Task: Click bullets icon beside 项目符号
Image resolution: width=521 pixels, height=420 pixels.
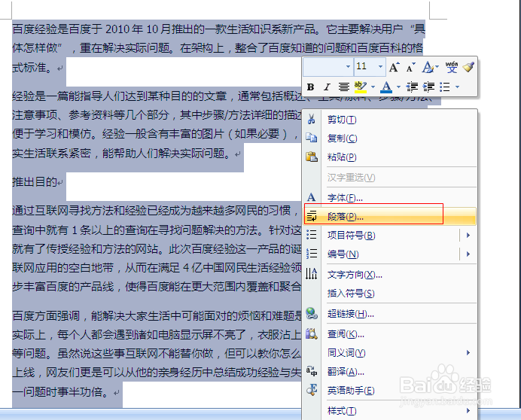Action: tap(312, 235)
